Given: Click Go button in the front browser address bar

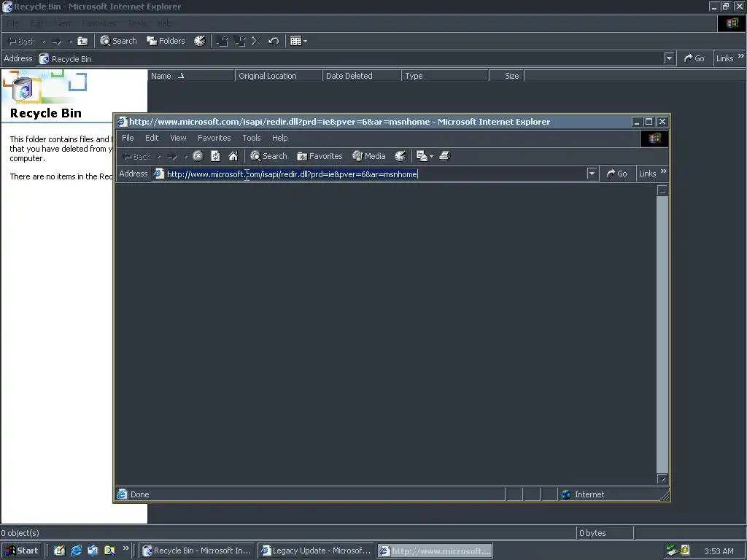Looking at the screenshot, I should coord(617,174).
